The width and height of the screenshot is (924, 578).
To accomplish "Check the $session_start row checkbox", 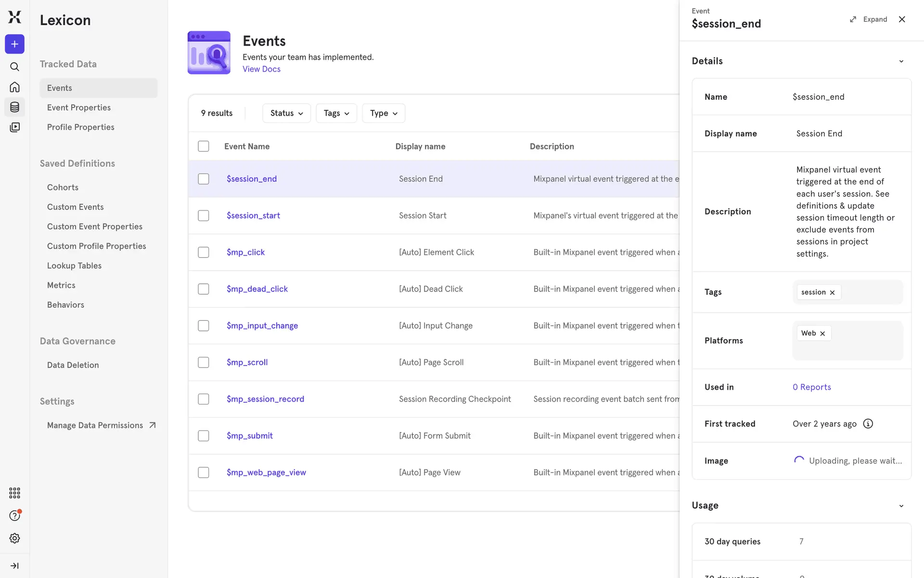I will (204, 216).
